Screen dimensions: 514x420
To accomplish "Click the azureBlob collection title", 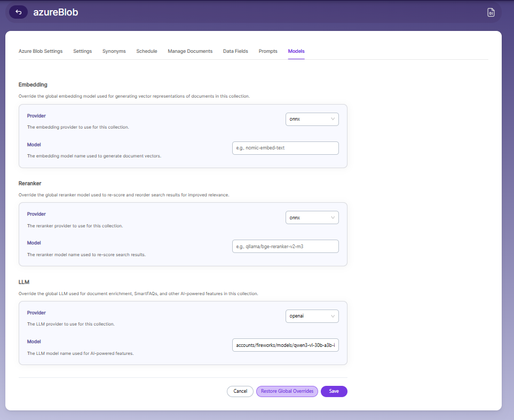I will click(x=56, y=12).
